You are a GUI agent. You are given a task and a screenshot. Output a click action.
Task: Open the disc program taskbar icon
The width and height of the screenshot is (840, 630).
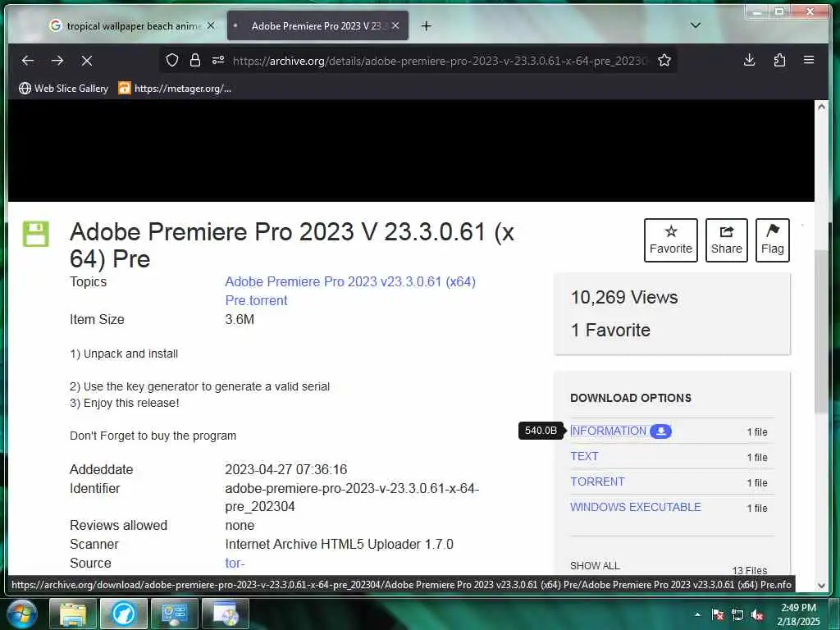pos(225,614)
